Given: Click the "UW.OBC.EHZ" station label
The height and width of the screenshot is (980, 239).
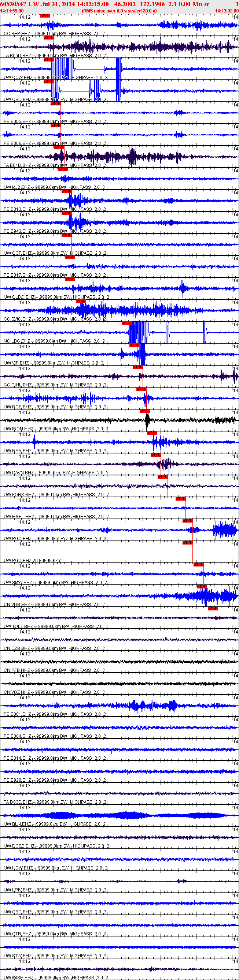Looking at the screenshot, I should point(18,912).
